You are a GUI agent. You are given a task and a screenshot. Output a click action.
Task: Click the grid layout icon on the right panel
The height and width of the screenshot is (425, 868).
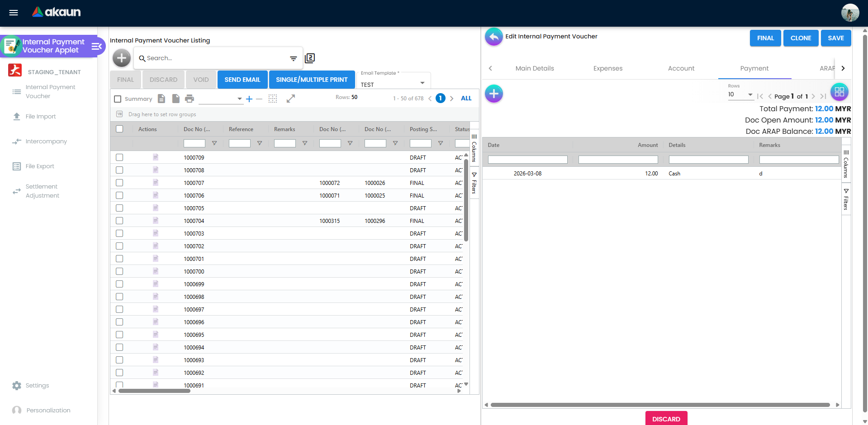[840, 91]
